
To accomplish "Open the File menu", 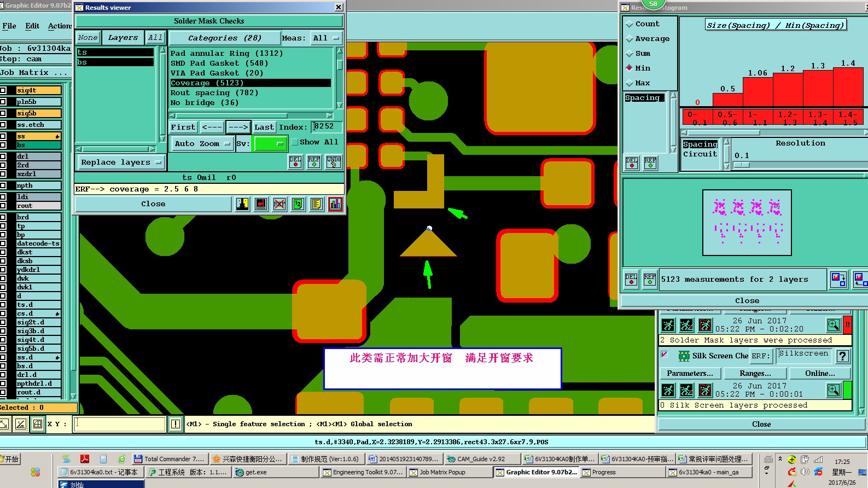I will click(9, 26).
